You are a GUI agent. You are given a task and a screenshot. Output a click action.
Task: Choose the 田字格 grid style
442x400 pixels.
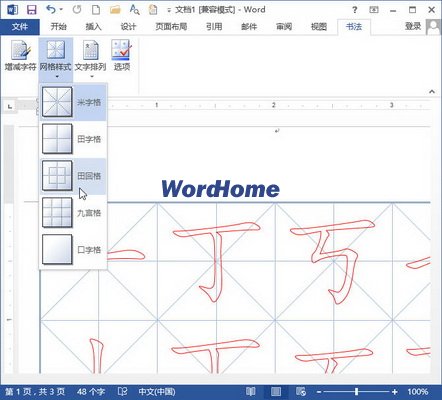(73, 139)
